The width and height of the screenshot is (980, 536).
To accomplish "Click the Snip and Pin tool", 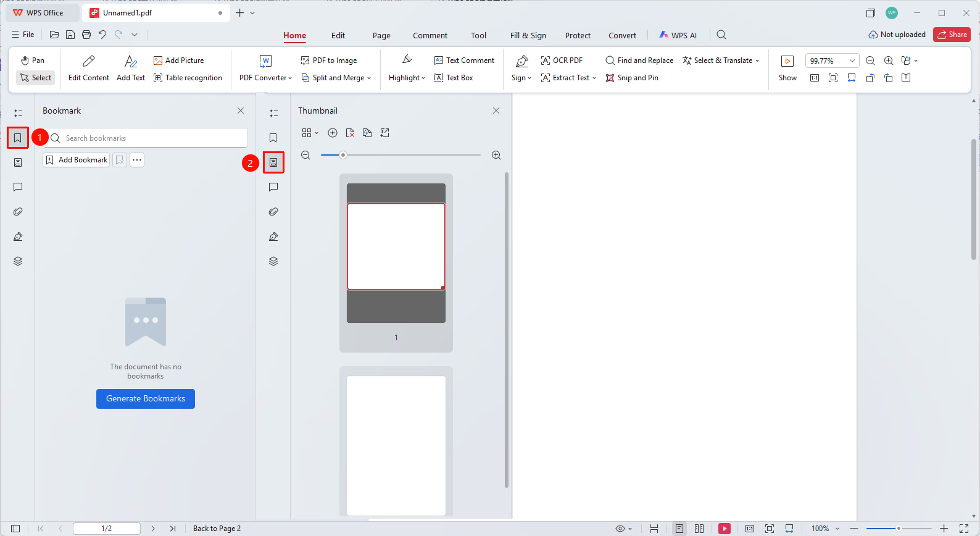I will tap(632, 78).
